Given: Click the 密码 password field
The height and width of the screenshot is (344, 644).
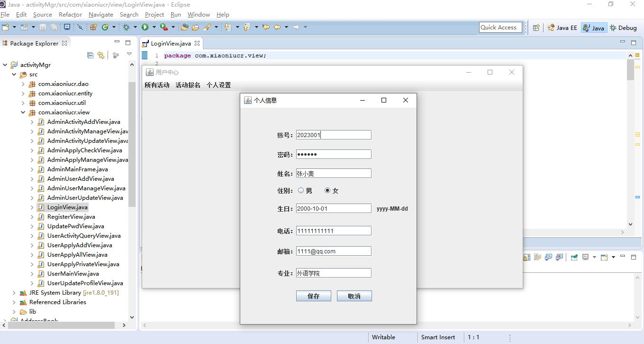Looking at the screenshot, I should (334, 154).
